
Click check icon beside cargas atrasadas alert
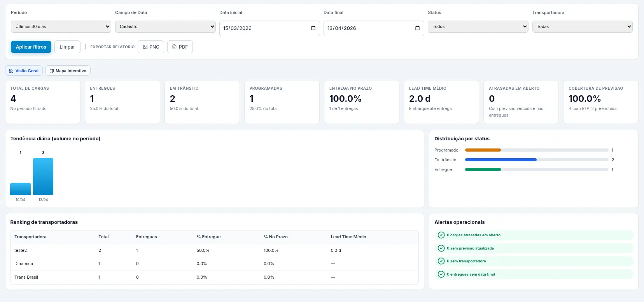tap(441, 235)
